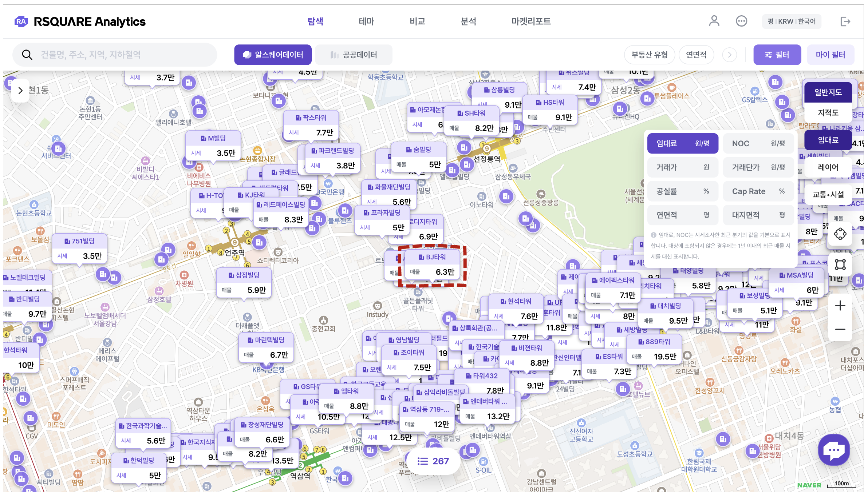Open the more options ellipsis icon
This screenshot has height=497, width=868.
coord(741,21)
